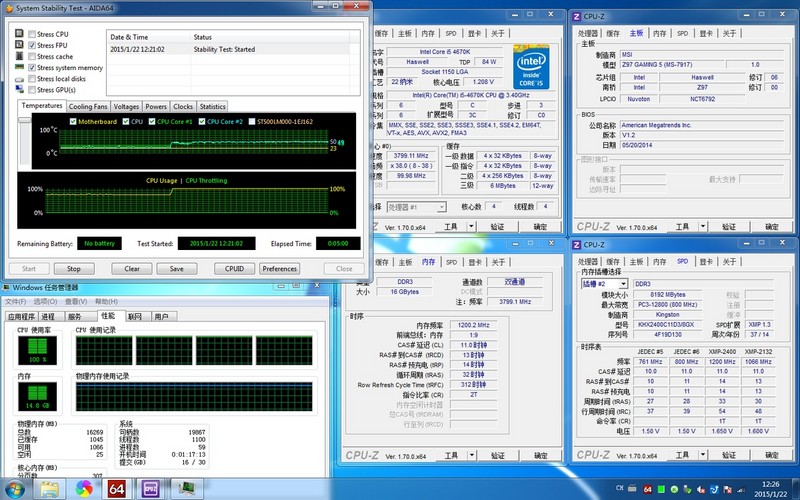Hide the Motherboard temperature line

[x=73, y=121]
